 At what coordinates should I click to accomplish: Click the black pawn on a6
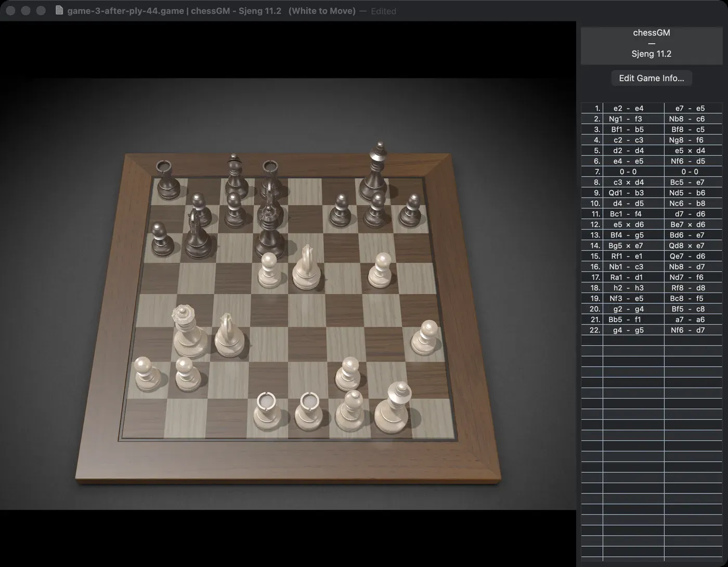162,239
